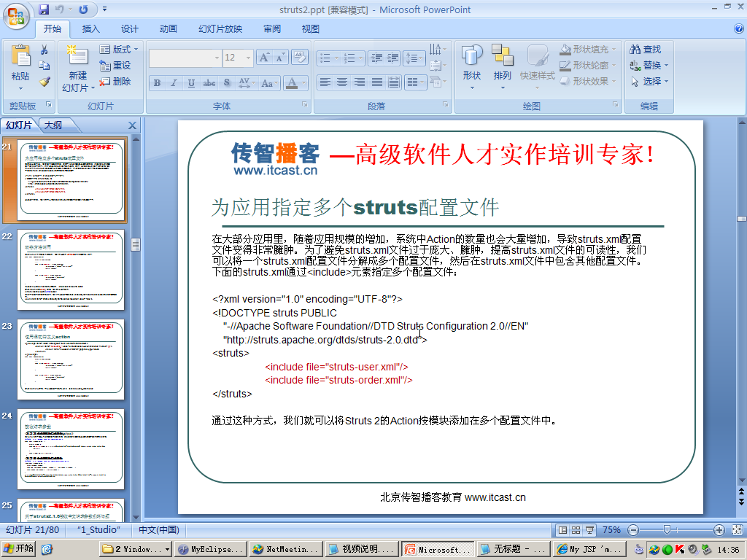The image size is (747, 560).
Task: Open Windows 开始 start button
Action: pyautogui.click(x=18, y=549)
